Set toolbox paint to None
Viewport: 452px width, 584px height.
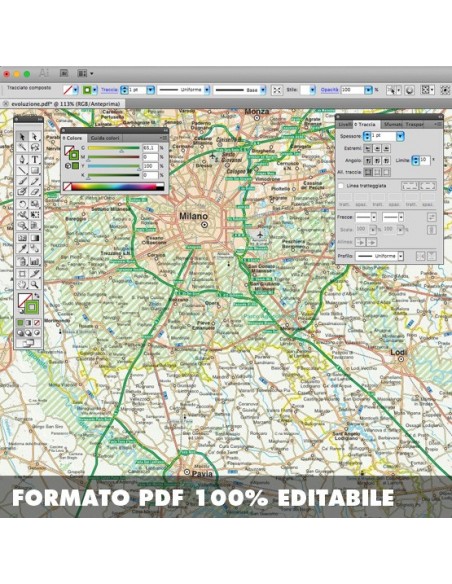37,323
